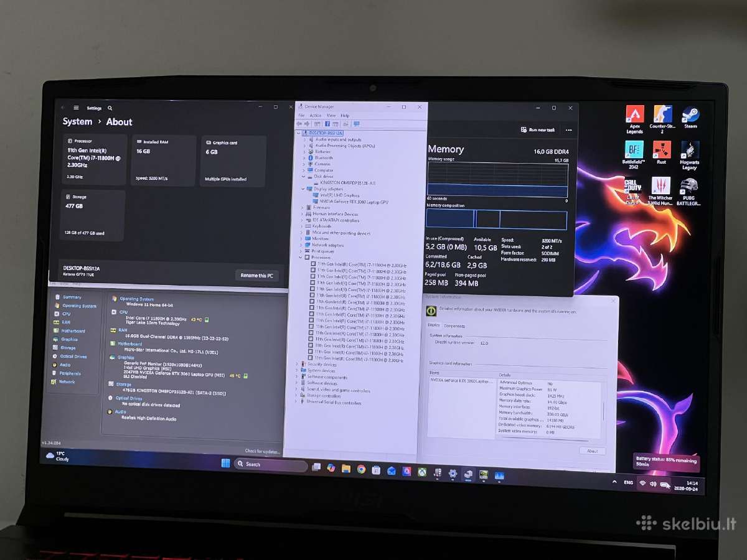
Task: Switch to Settings gear on taskbar
Action: [453, 474]
